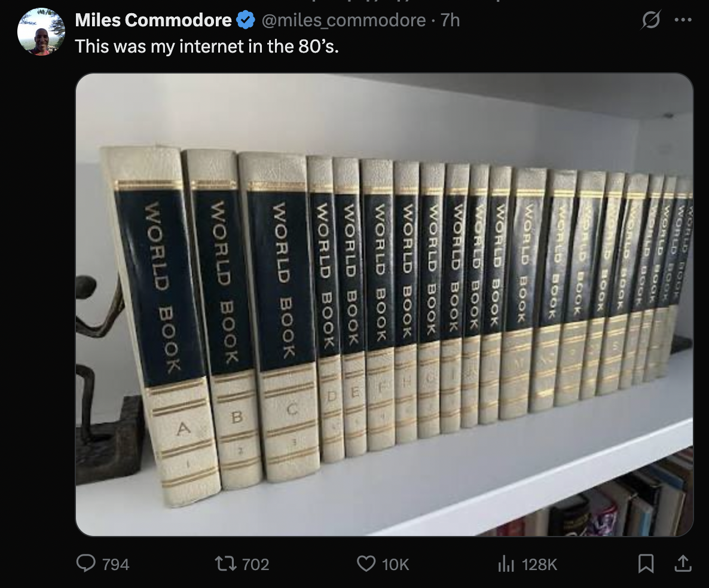Open Miles Commodore's profile avatar
This screenshot has height=588, width=709.
click(x=41, y=32)
